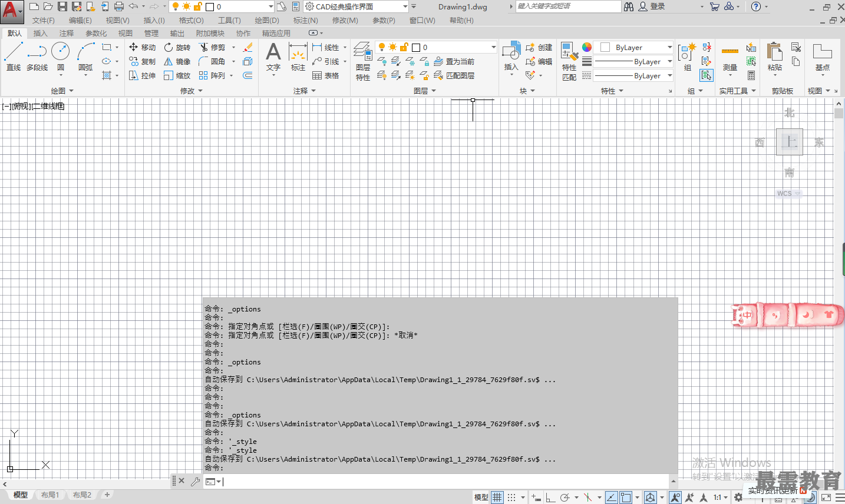Click the Stretch (拉伸) tool
The image size is (845, 504).
[142, 75]
